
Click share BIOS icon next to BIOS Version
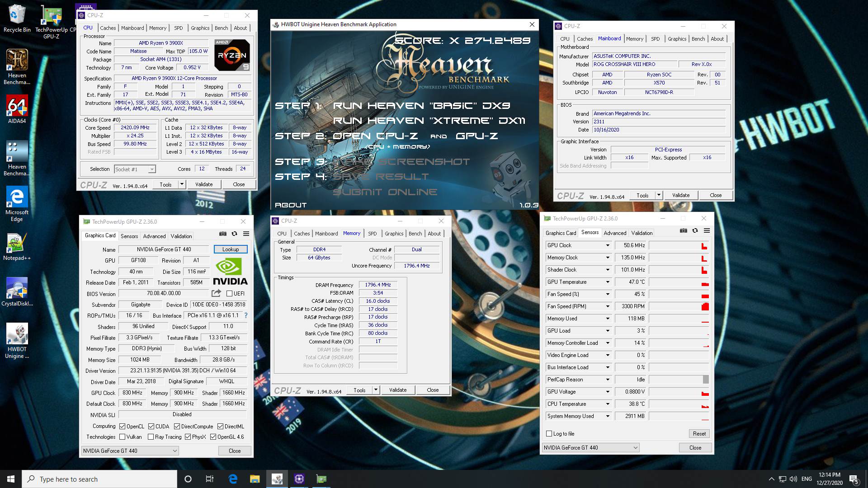coord(216,293)
